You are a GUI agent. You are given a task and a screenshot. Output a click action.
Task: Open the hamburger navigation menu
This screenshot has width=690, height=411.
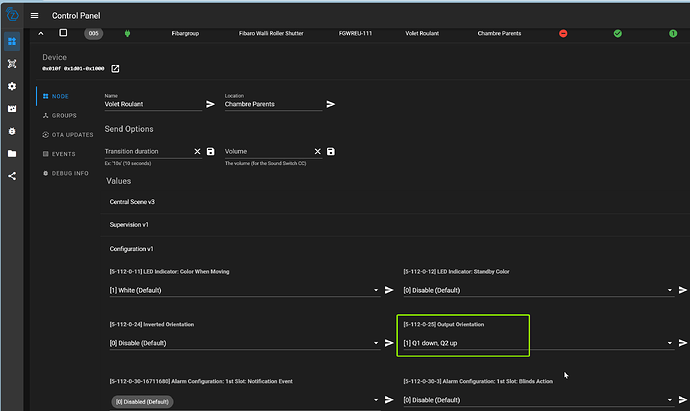[x=34, y=16]
